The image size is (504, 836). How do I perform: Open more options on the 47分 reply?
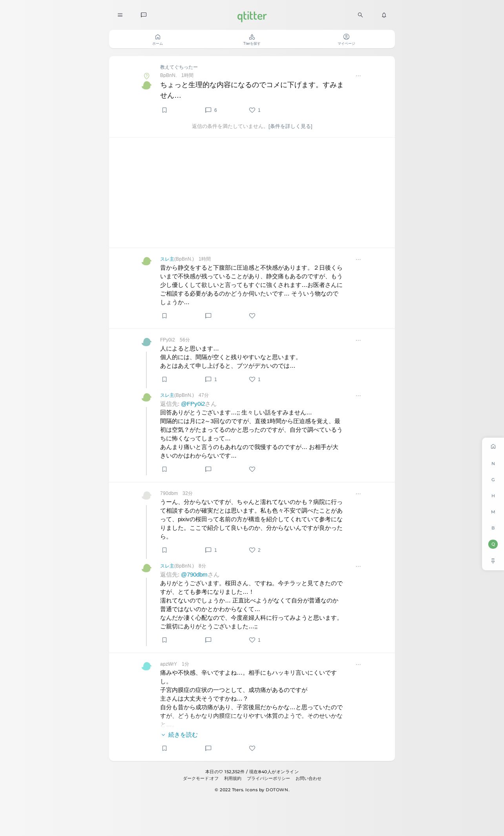click(x=358, y=396)
